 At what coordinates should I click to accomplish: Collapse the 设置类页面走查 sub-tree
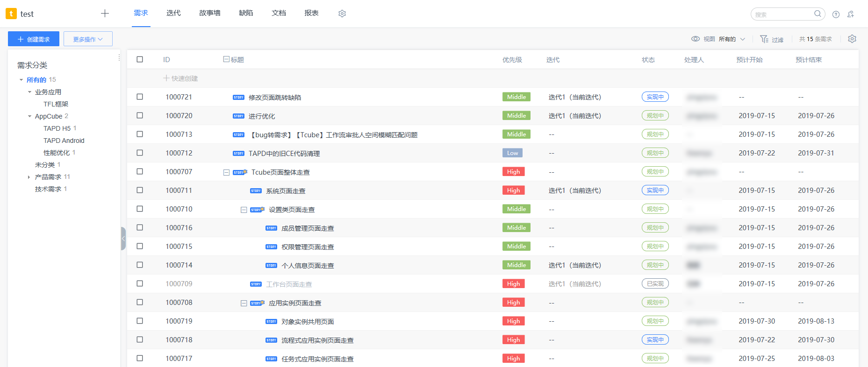(x=244, y=210)
